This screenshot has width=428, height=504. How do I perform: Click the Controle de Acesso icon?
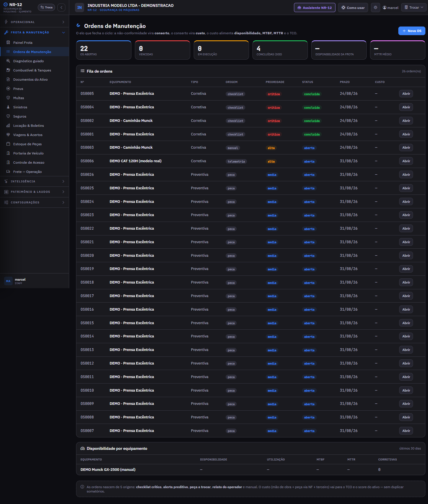pos(8,162)
